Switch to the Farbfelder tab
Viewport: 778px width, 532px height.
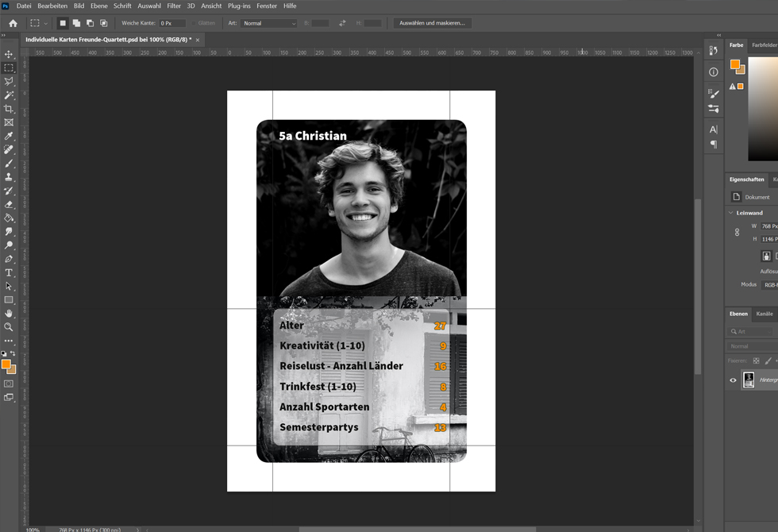pyautogui.click(x=764, y=45)
